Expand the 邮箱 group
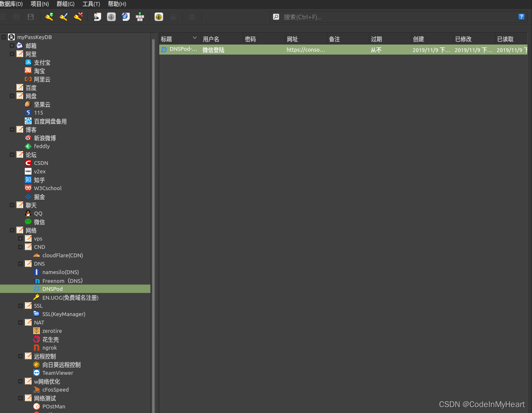The height and width of the screenshot is (413, 532). (12, 45)
